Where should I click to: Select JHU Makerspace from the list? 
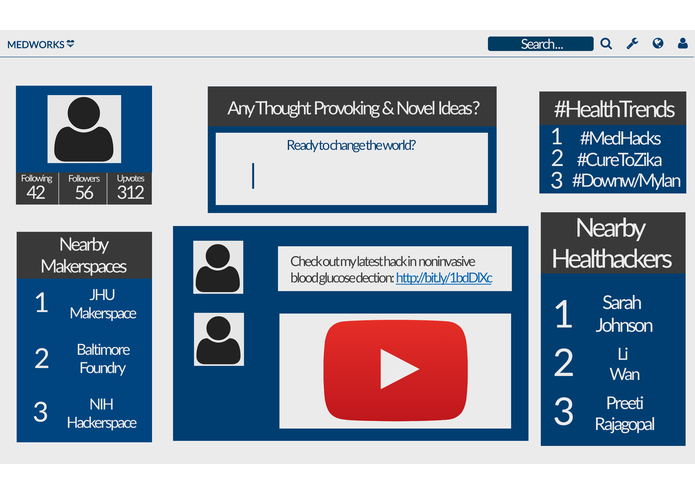(x=103, y=304)
